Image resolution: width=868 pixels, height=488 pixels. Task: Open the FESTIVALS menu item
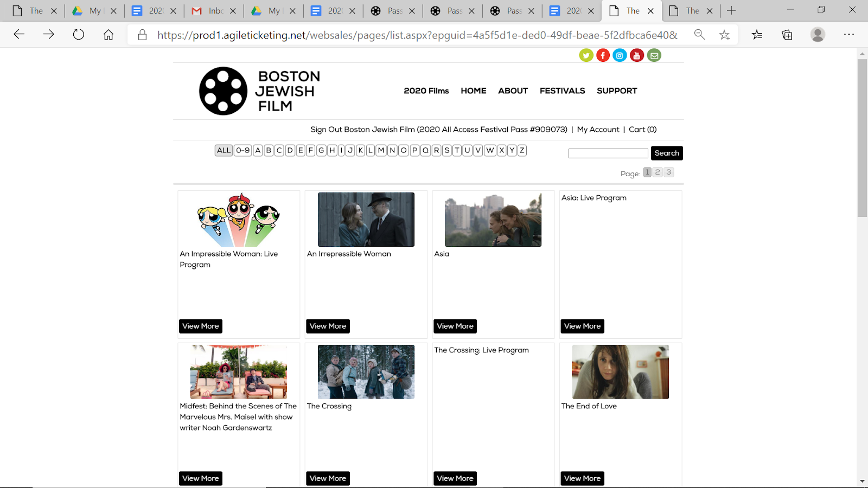tap(563, 91)
